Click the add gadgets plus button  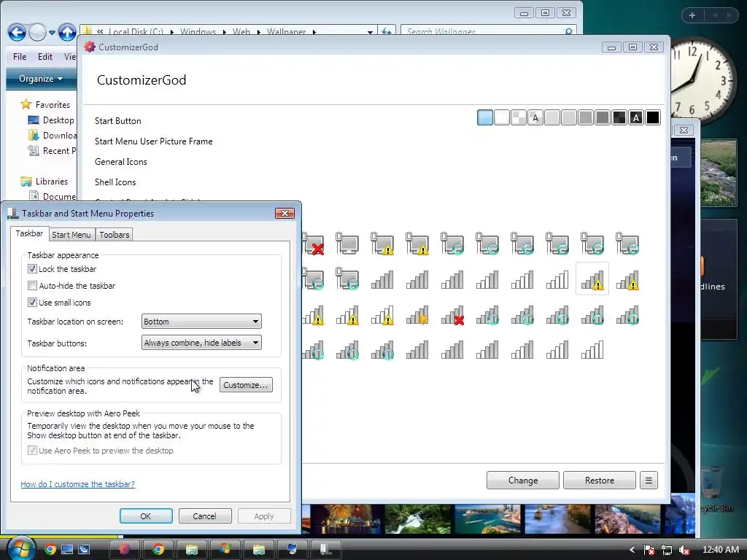[x=692, y=15]
